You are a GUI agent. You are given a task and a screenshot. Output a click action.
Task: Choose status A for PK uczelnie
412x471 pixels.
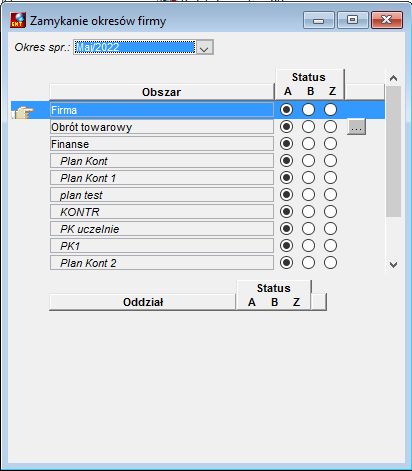click(x=286, y=229)
